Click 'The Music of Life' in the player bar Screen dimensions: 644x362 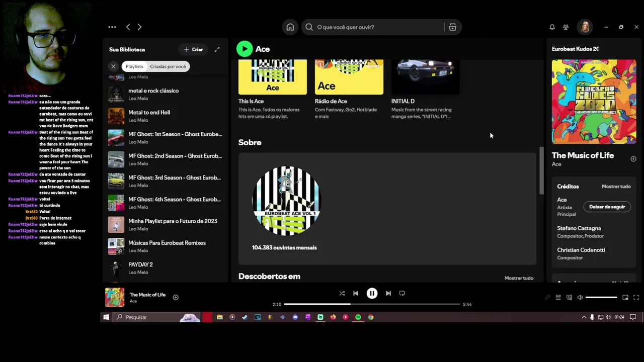(147, 295)
